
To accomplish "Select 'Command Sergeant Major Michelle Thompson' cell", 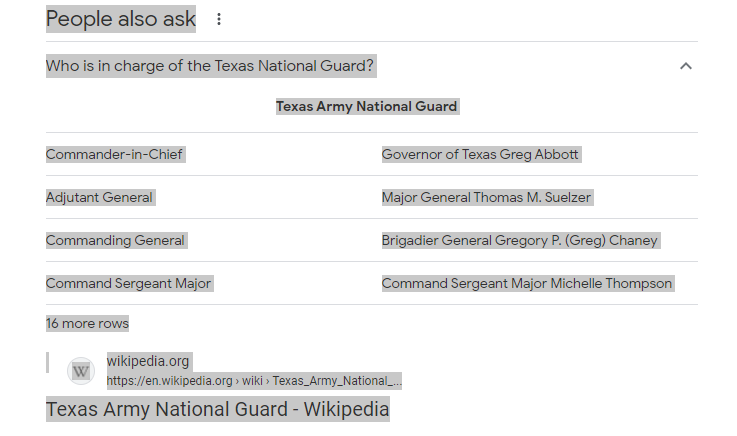I will click(x=526, y=283).
